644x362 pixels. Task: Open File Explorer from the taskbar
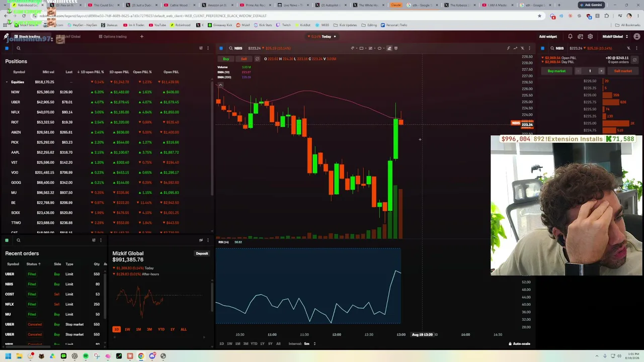coord(19,356)
